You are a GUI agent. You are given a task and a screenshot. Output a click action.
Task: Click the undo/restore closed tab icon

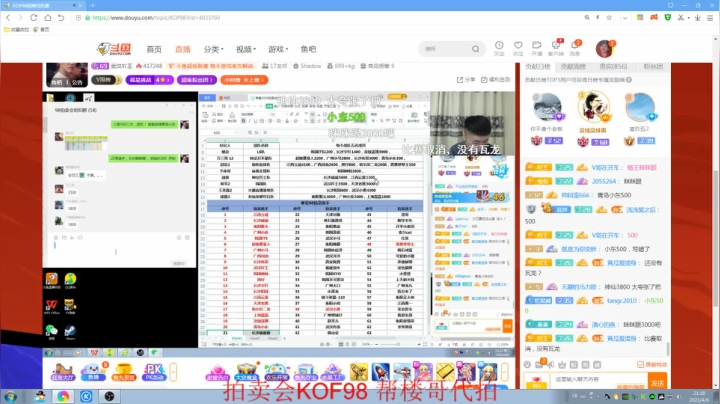[x=61, y=17]
